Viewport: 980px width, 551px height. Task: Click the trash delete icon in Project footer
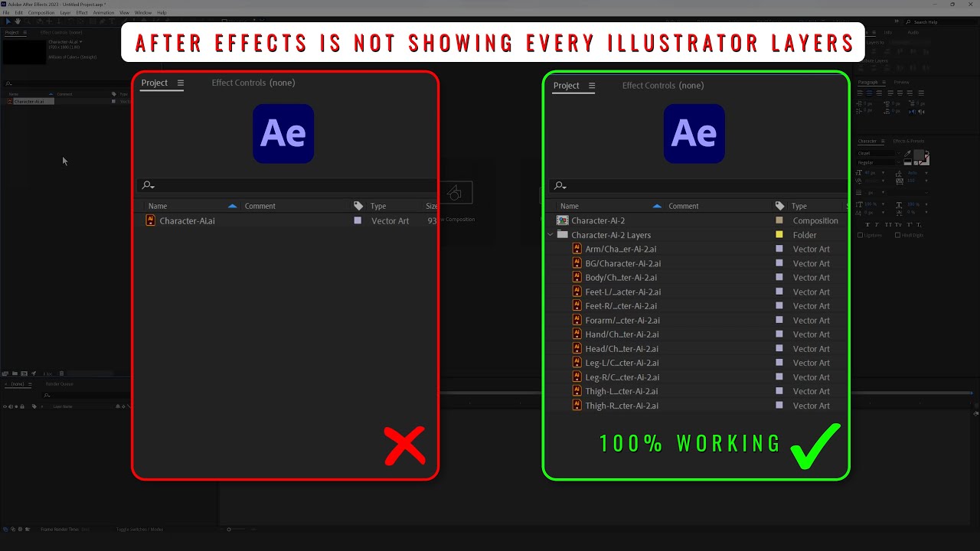[x=61, y=373]
